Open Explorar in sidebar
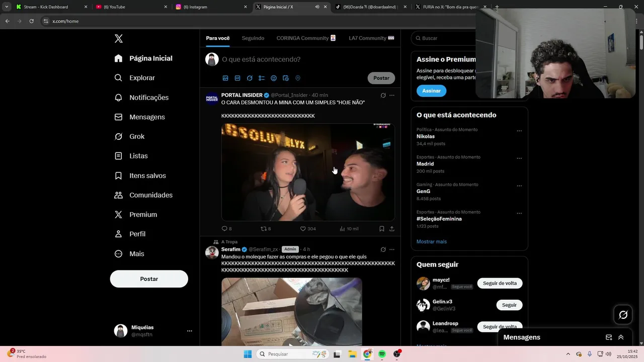The width and height of the screenshot is (644, 362). point(135,78)
